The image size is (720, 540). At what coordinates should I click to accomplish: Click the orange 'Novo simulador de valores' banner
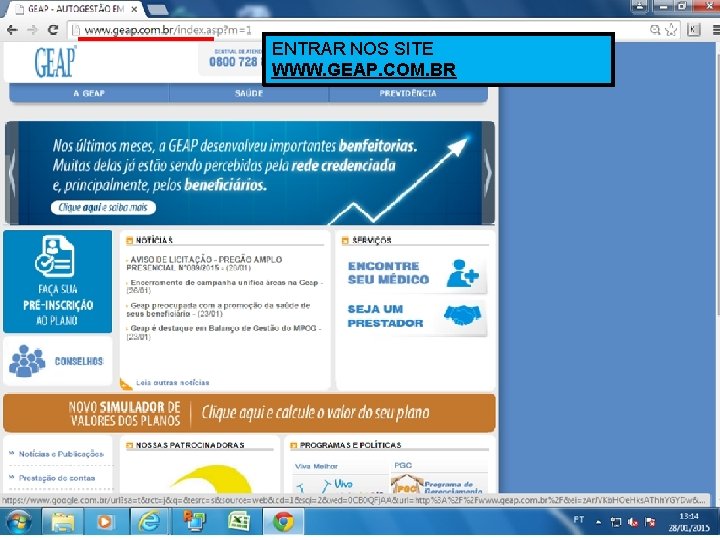click(x=249, y=413)
